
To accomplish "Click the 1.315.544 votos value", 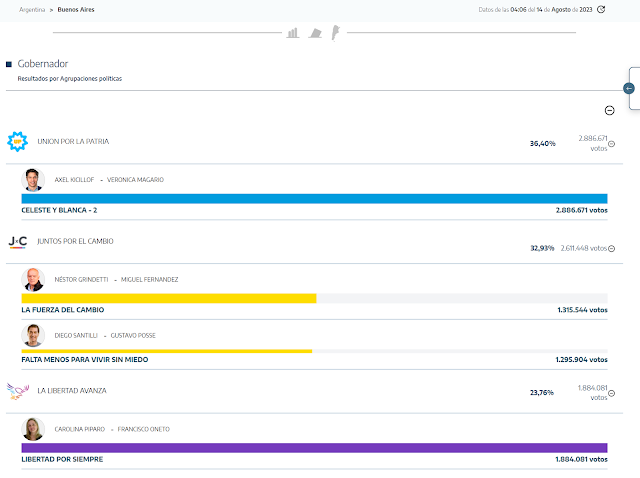I will click(582, 310).
